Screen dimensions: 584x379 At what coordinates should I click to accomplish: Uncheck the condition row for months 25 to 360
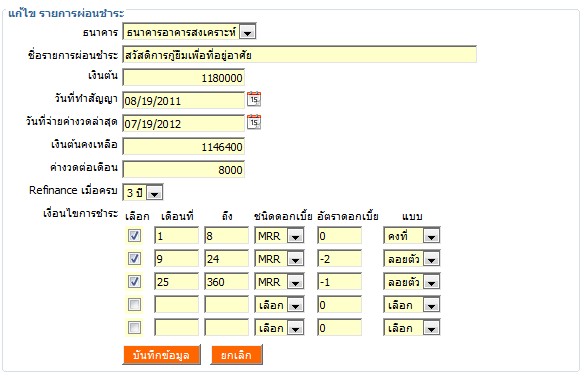point(134,282)
